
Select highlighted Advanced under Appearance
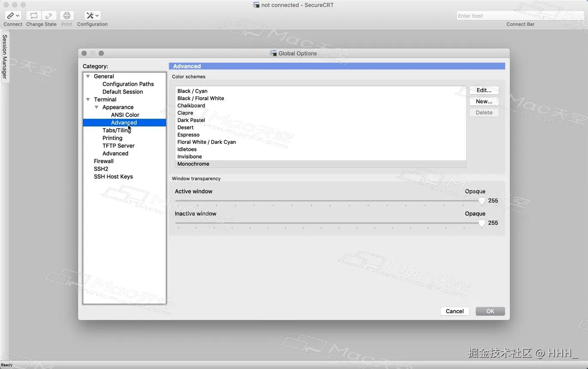pyautogui.click(x=124, y=123)
